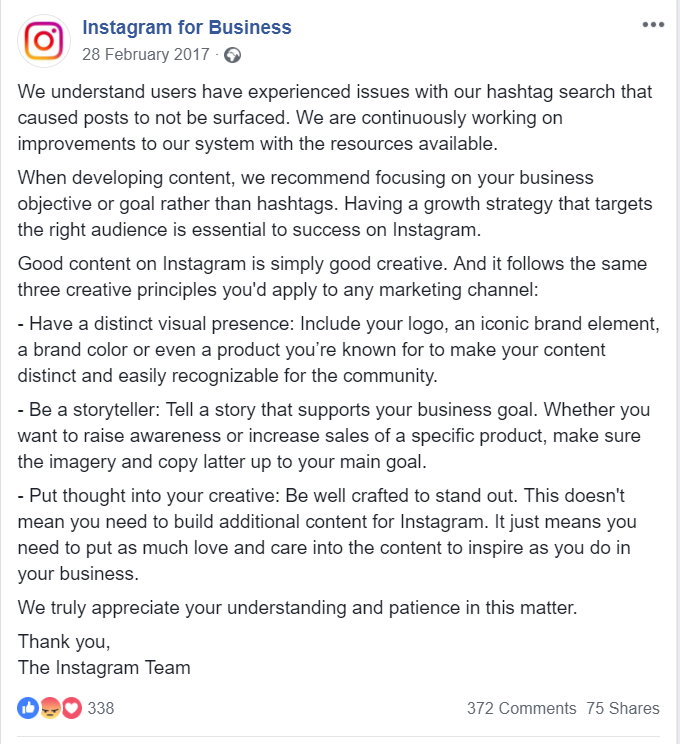This screenshot has width=680, height=744.
Task: Click the red heart Love reaction icon
Action: point(71,708)
